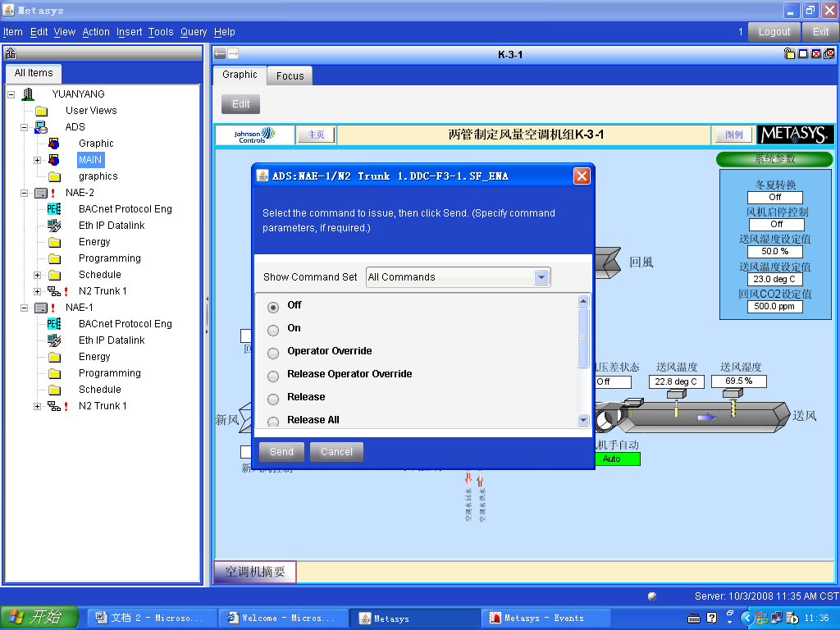The width and height of the screenshot is (840, 630).
Task: Click the BACnet Protocol Eng icon under NAE-1
Action: pyautogui.click(x=54, y=324)
